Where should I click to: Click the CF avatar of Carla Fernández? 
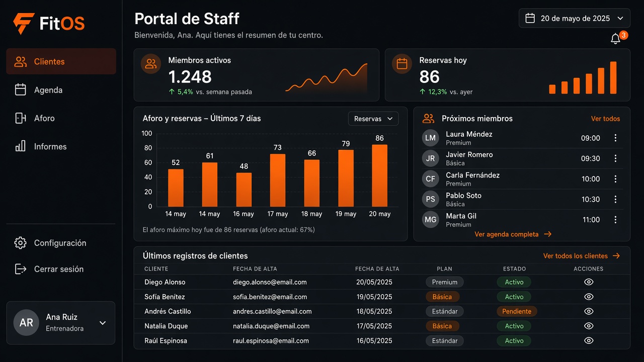point(430,179)
